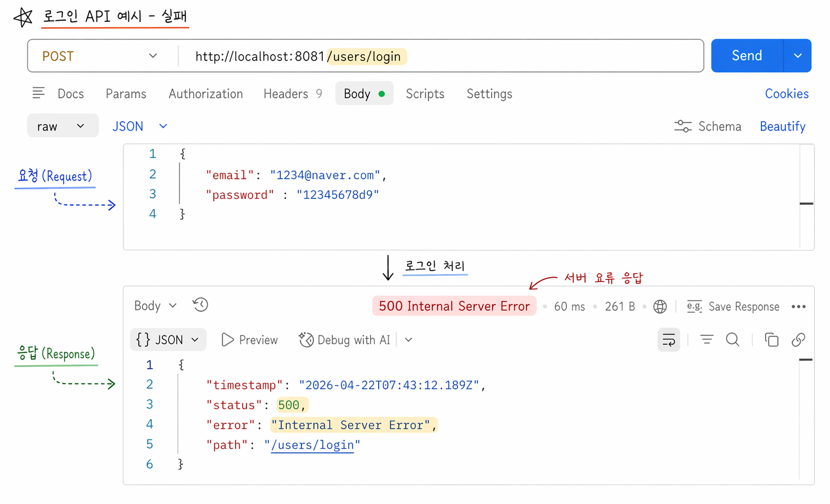The width and height of the screenshot is (830, 504).
Task: Click the response time "60 ms"
Action: point(569,307)
